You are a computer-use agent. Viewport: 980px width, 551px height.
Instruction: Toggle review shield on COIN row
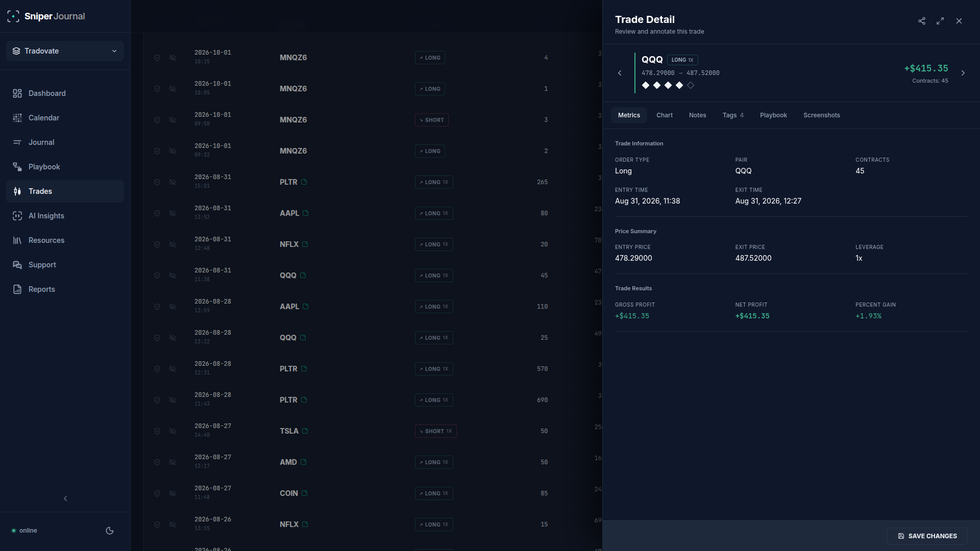coord(157,493)
